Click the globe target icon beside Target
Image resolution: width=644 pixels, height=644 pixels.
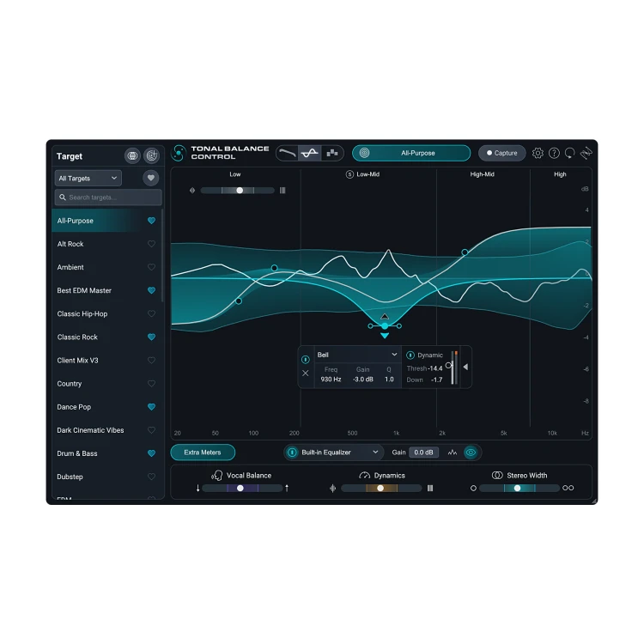(x=132, y=155)
